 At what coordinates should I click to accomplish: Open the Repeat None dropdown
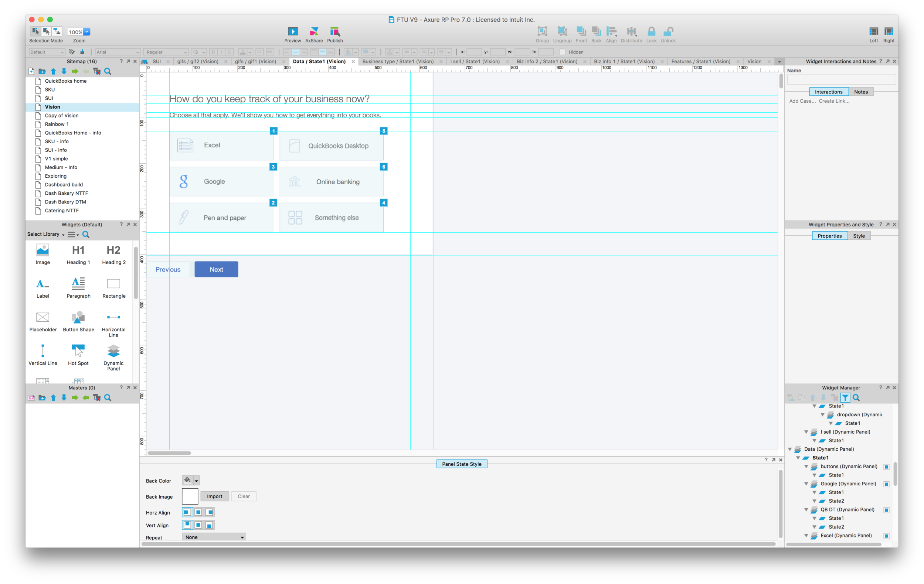pos(213,537)
